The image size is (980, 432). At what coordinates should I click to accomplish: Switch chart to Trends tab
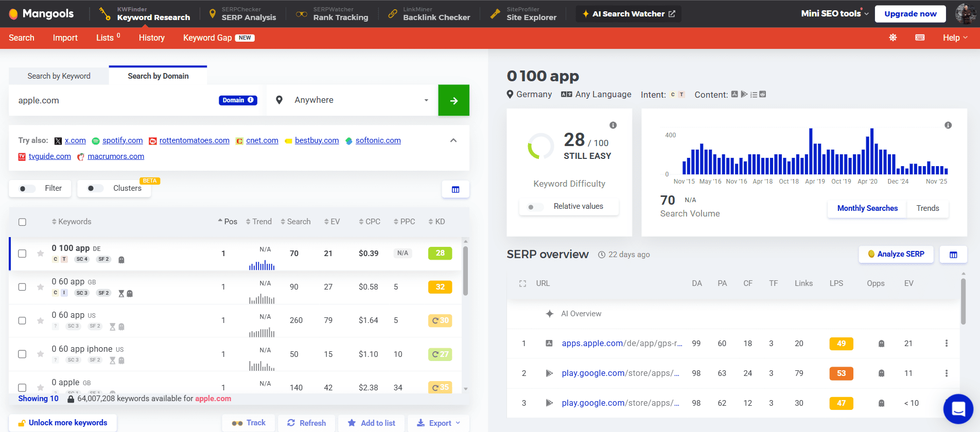927,208
